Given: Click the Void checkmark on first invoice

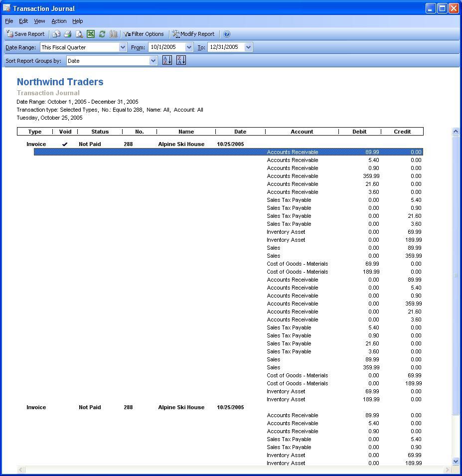Looking at the screenshot, I should pos(65,144).
